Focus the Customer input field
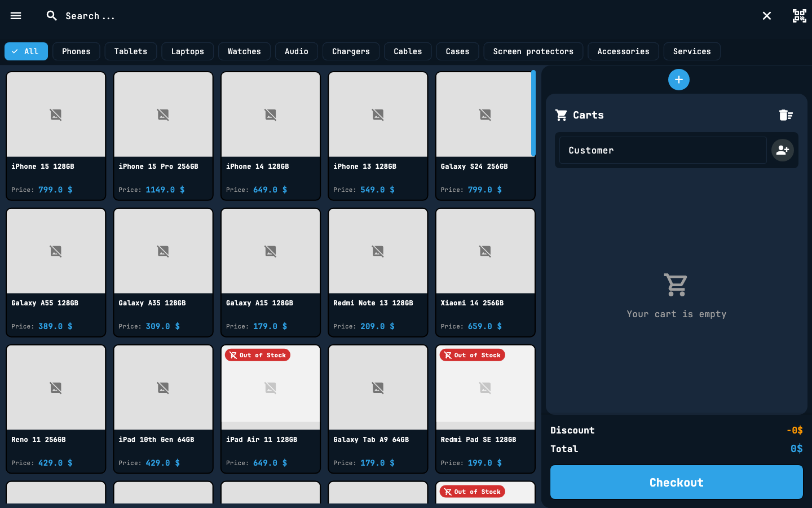 point(663,150)
